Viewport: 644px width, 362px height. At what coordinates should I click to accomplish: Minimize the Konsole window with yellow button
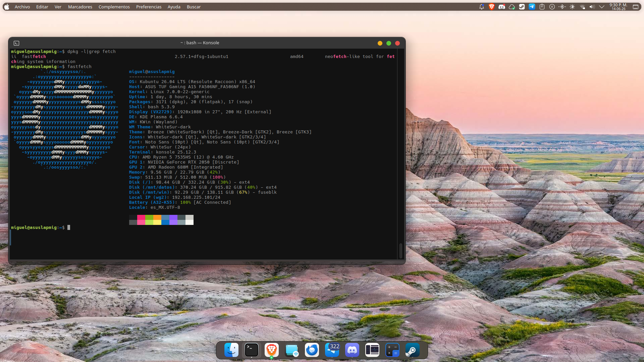click(380, 43)
